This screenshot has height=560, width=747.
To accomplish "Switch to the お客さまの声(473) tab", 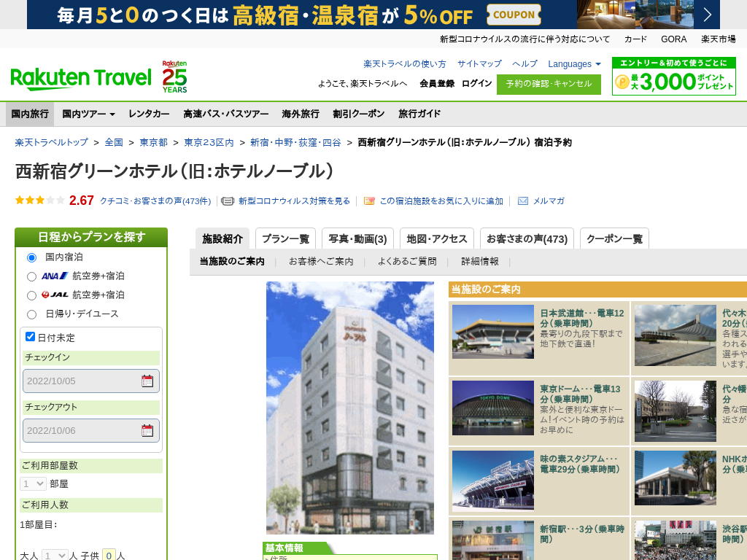I will tap(527, 238).
